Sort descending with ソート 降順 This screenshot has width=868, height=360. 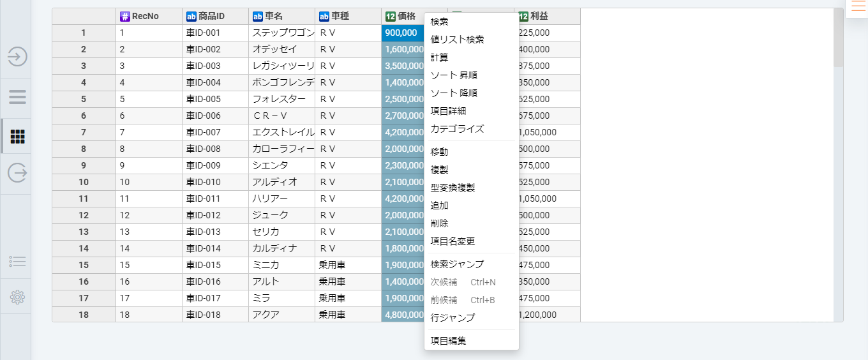[472, 93]
